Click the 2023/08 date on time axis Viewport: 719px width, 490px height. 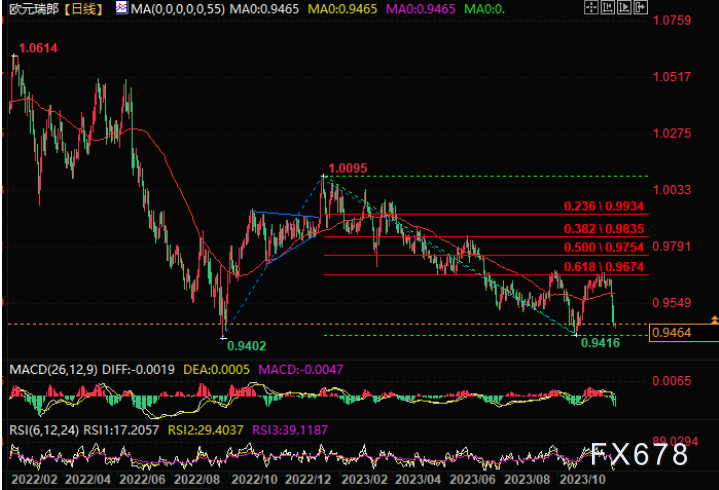point(527,479)
